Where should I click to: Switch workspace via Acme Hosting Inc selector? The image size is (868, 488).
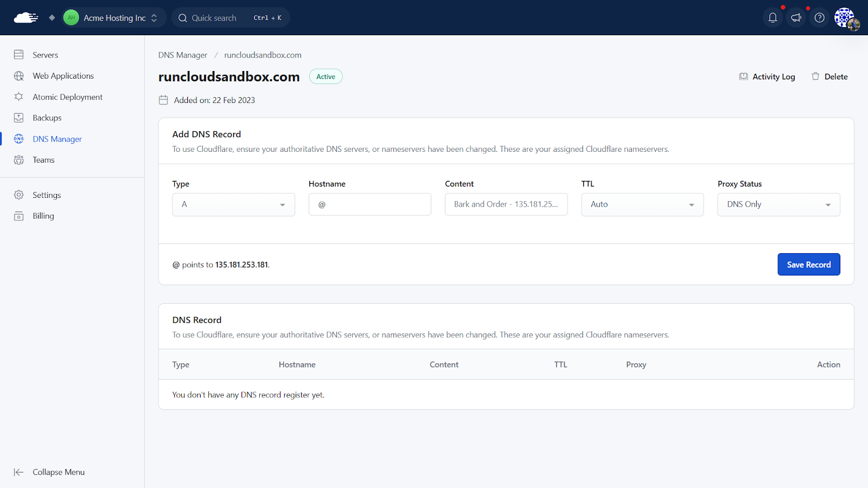[x=111, y=18]
